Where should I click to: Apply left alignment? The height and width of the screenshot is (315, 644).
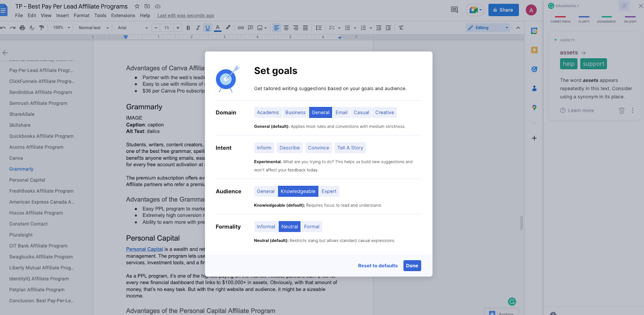[x=277, y=28]
